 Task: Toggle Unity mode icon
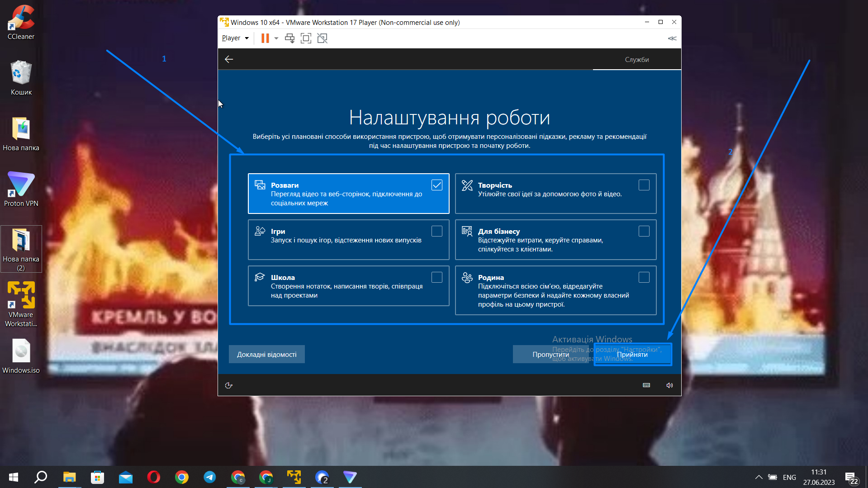click(x=322, y=38)
